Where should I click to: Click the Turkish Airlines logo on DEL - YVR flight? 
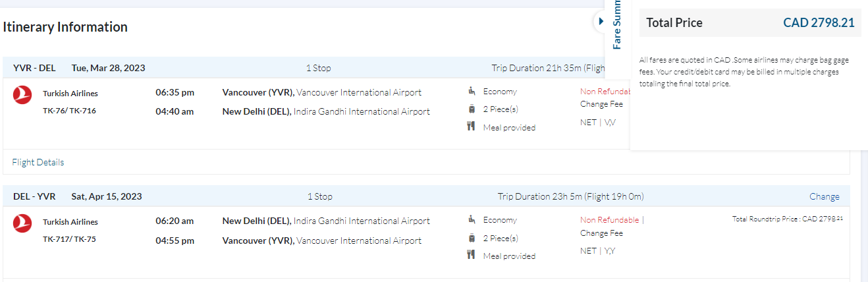click(22, 223)
